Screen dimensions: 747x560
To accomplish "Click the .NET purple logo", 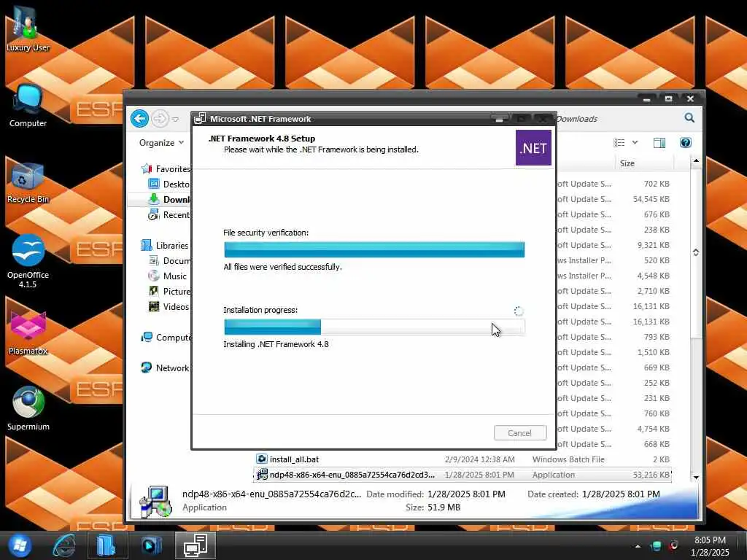I will (533, 147).
